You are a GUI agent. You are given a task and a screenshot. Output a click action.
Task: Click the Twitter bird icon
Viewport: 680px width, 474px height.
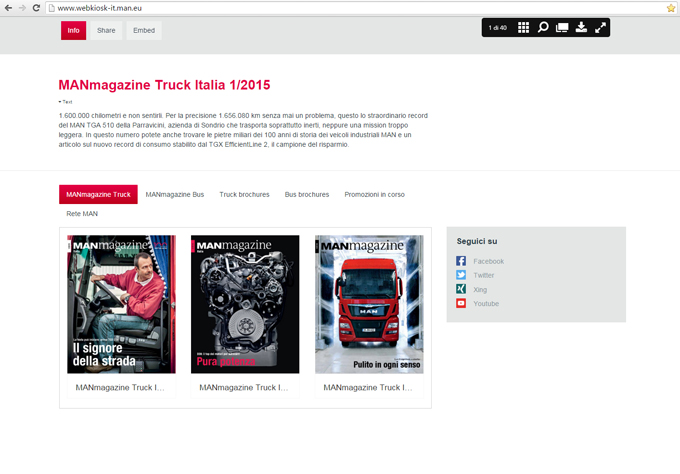(x=461, y=275)
